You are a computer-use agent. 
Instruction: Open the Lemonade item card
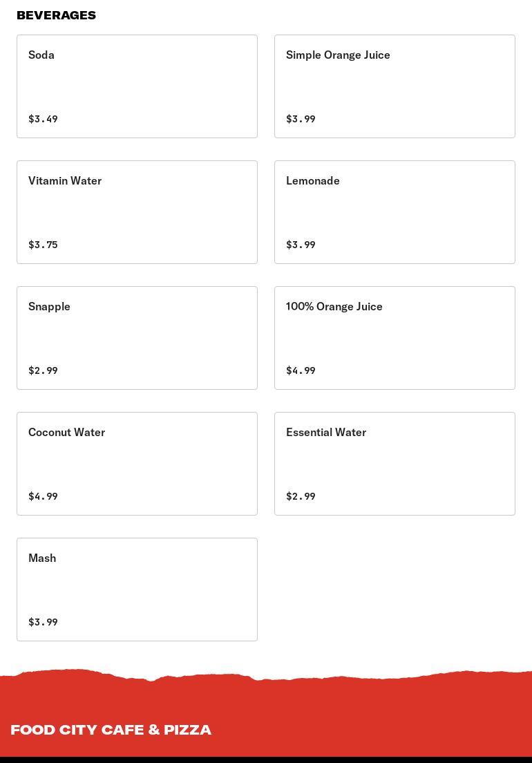pos(395,212)
